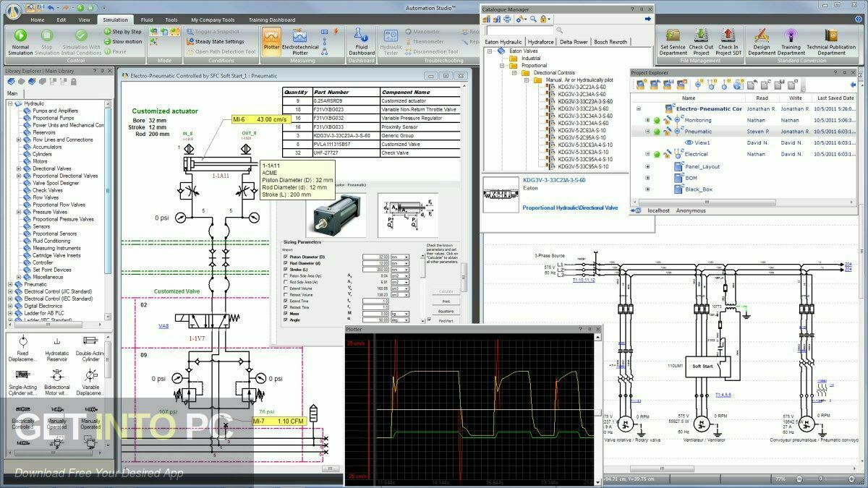Viewport: 868px width, 488px height.
Task: Click the lock icon in Catalogue Manager
Action: tap(543, 19)
